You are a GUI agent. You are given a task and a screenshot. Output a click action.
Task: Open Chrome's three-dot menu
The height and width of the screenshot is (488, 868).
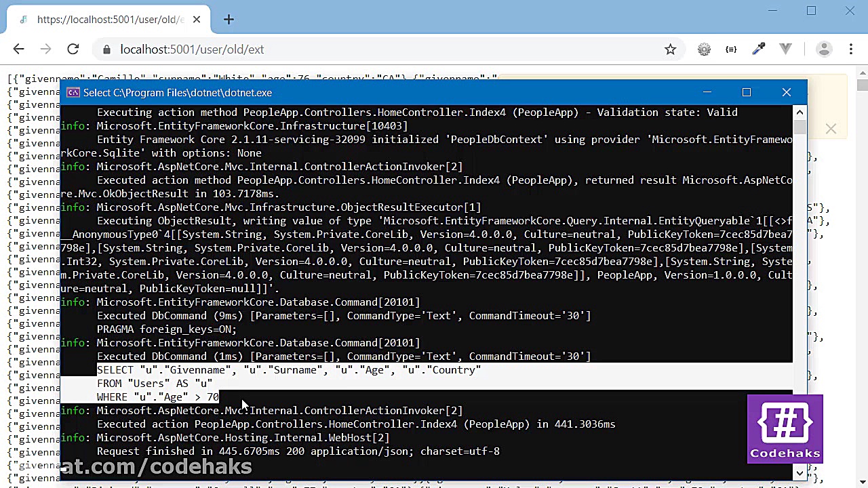coord(851,49)
